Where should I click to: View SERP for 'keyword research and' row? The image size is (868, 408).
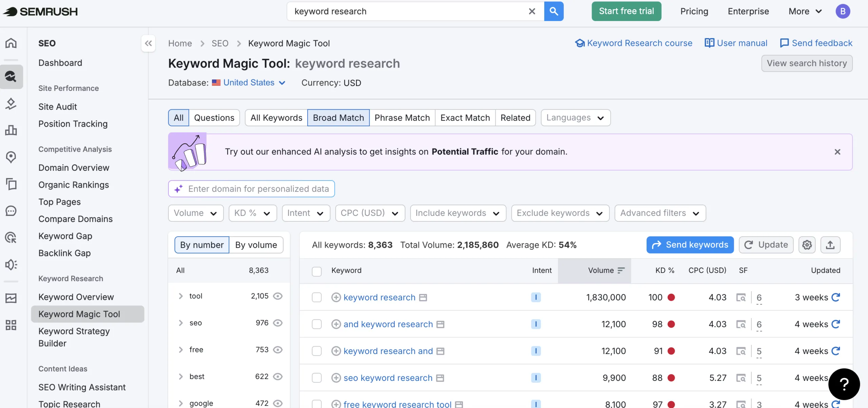pyautogui.click(x=741, y=351)
